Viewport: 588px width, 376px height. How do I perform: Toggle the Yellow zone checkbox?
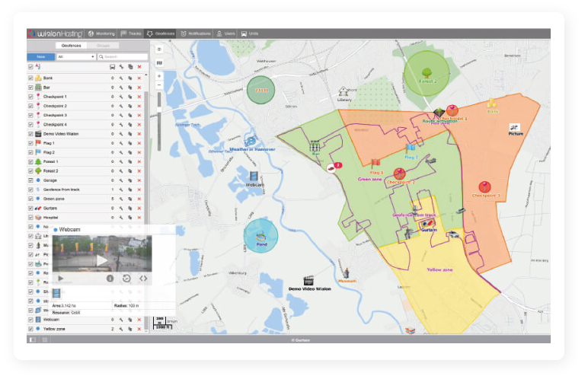coord(30,329)
